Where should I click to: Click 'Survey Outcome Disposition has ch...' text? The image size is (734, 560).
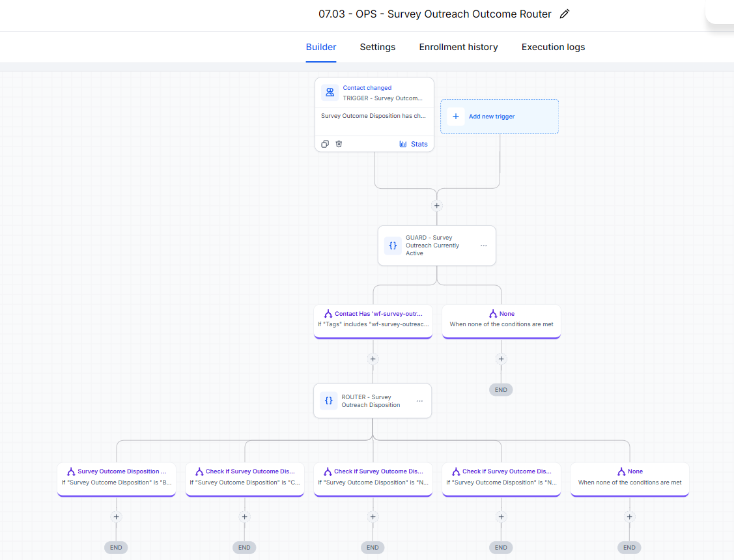[x=373, y=115]
